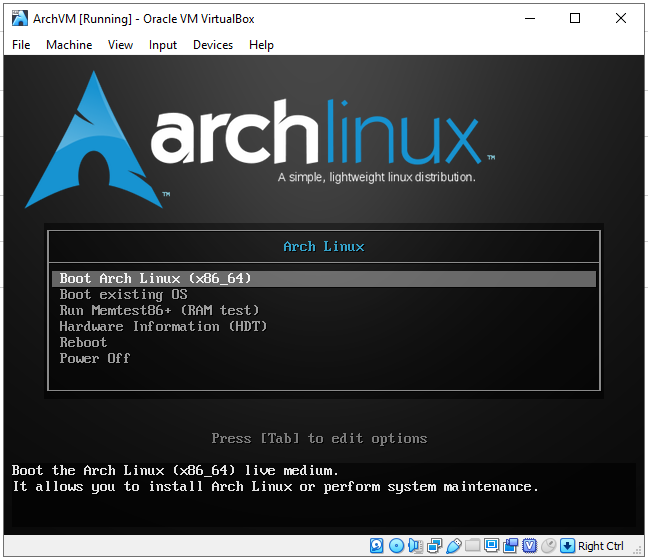The image size is (648, 560).
Task: Click the Press [Tab] to edit options text
Action: tap(319, 438)
